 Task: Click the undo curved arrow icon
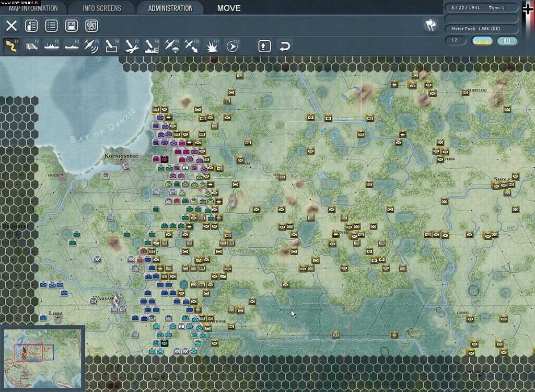(284, 46)
